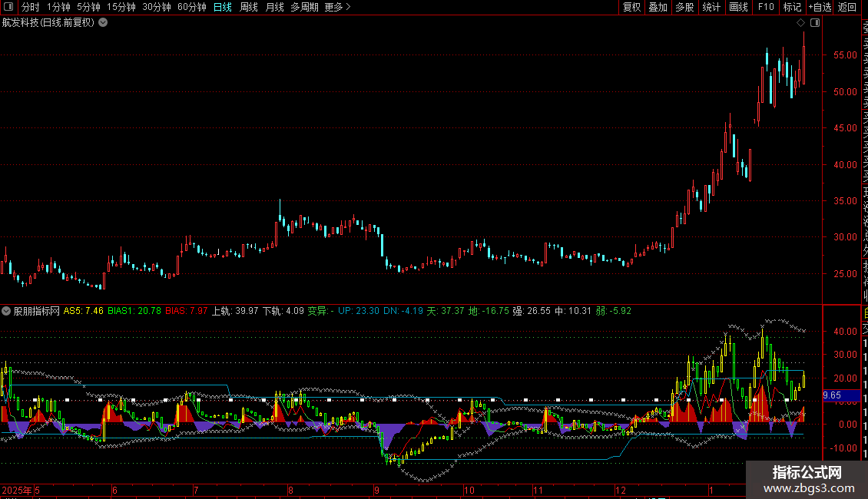
Task: Click the month 9 marker on the timeline
Action: (376, 490)
